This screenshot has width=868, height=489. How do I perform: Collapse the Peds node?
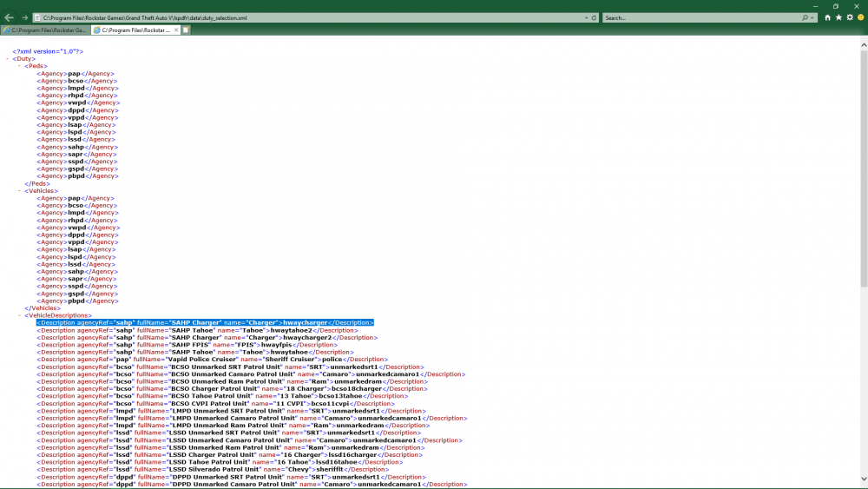(19, 66)
